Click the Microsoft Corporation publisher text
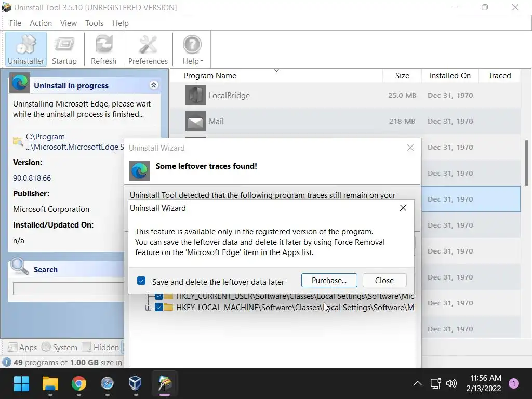 pyautogui.click(x=51, y=209)
